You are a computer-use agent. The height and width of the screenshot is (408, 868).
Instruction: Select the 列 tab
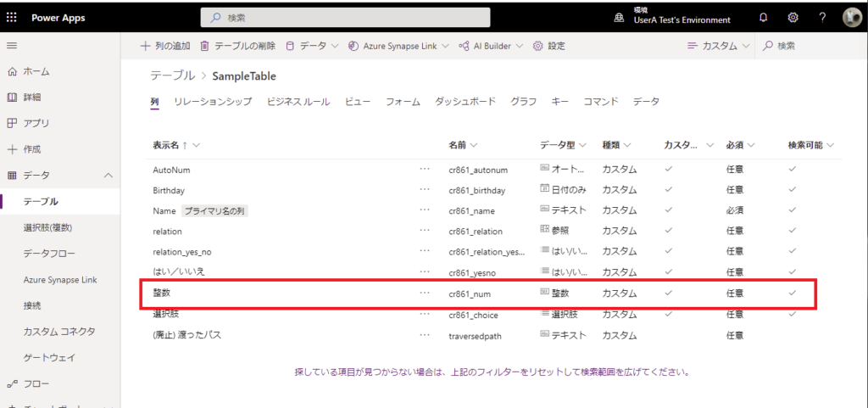(154, 102)
